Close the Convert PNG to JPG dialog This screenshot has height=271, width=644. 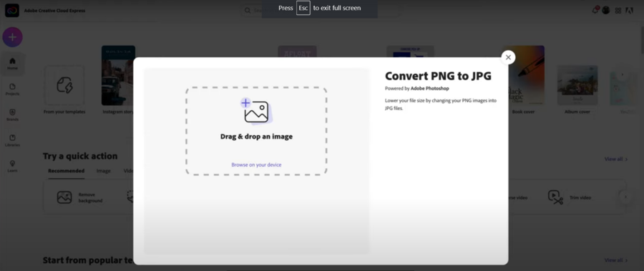[508, 57]
